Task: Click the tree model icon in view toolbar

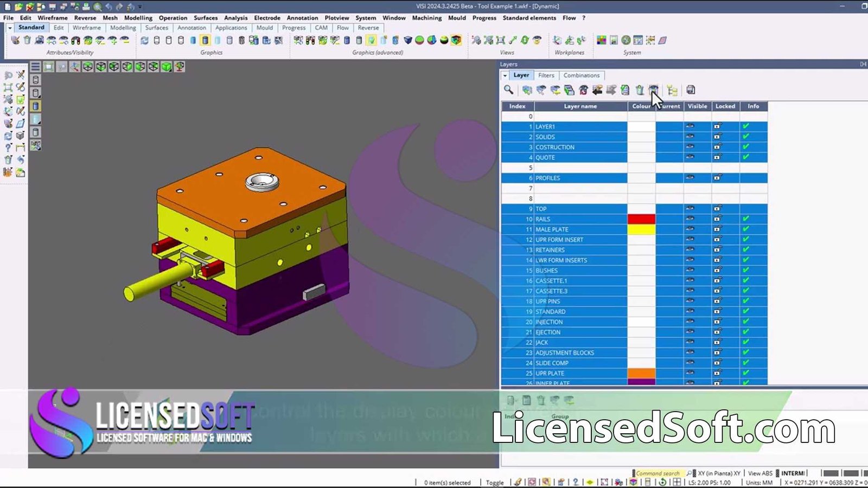Action: coord(180,67)
